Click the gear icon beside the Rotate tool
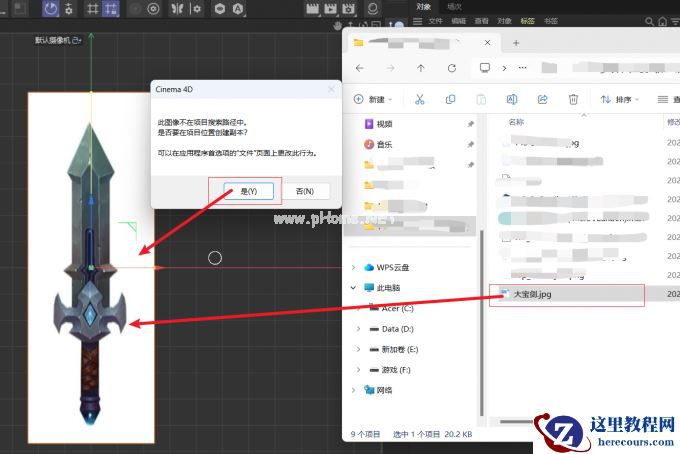680x454 pixels. [x=69, y=9]
